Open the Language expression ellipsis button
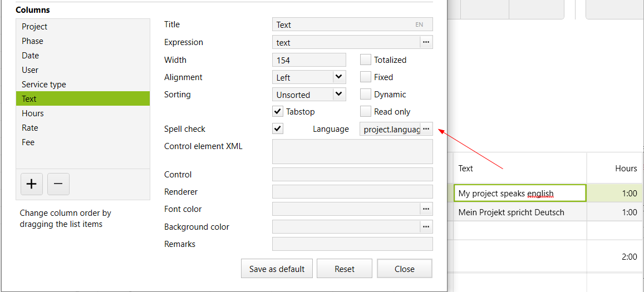Viewport: 644px width, 292px height. [426, 129]
